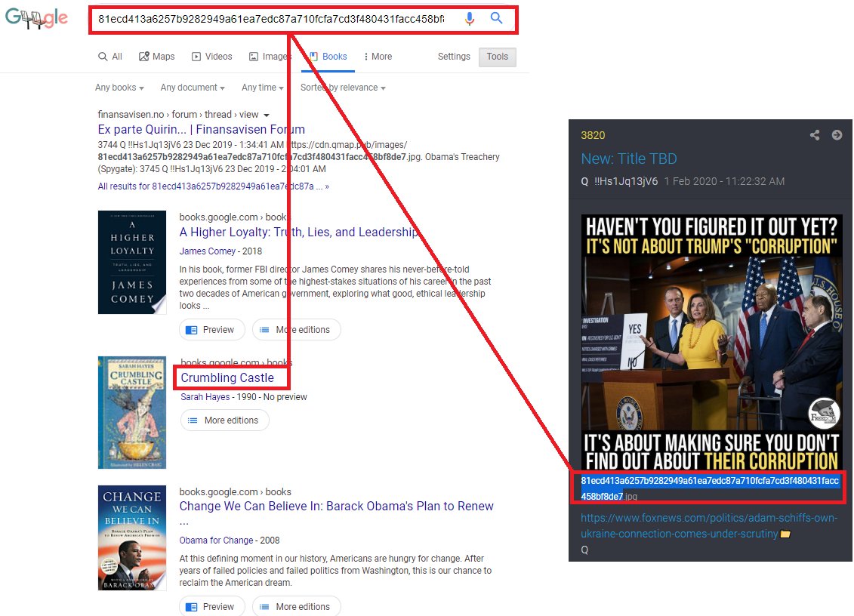Click the highlighted image filename 81ecd413a…jpg
This screenshot has width=854, height=616.
coord(710,488)
